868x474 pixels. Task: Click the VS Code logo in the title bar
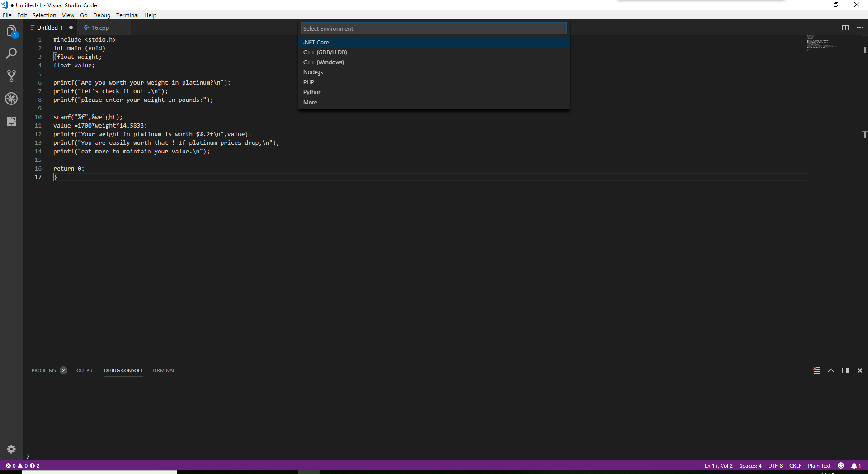pos(5,5)
